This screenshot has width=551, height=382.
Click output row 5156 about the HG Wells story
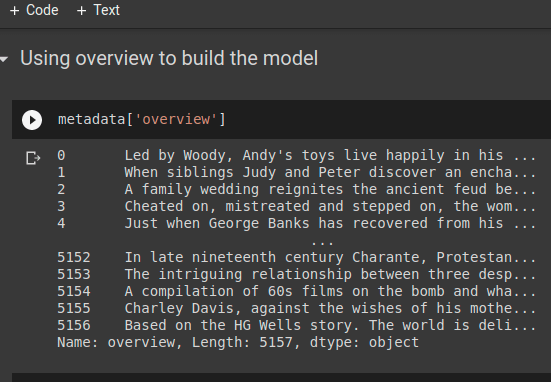tap(296, 325)
